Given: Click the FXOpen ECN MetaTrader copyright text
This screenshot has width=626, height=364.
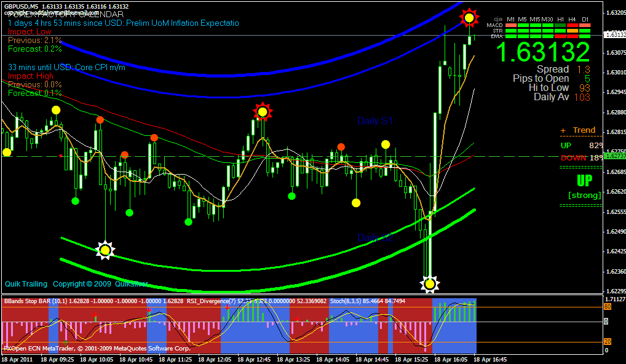Looking at the screenshot, I should coord(97,349).
